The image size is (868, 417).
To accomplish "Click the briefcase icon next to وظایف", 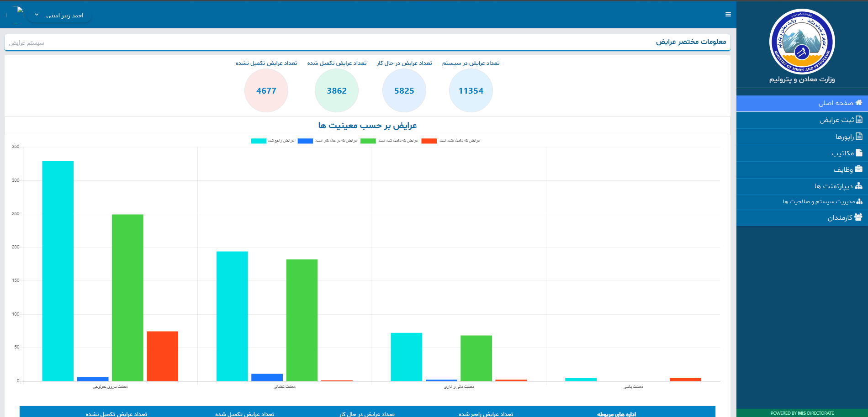I will coord(858,169).
